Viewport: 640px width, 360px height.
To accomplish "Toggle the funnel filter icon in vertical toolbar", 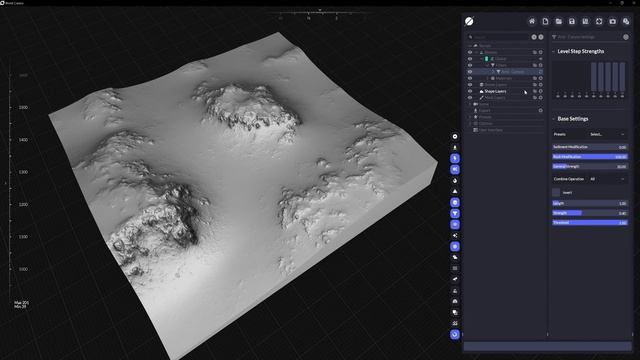I will click(455, 213).
